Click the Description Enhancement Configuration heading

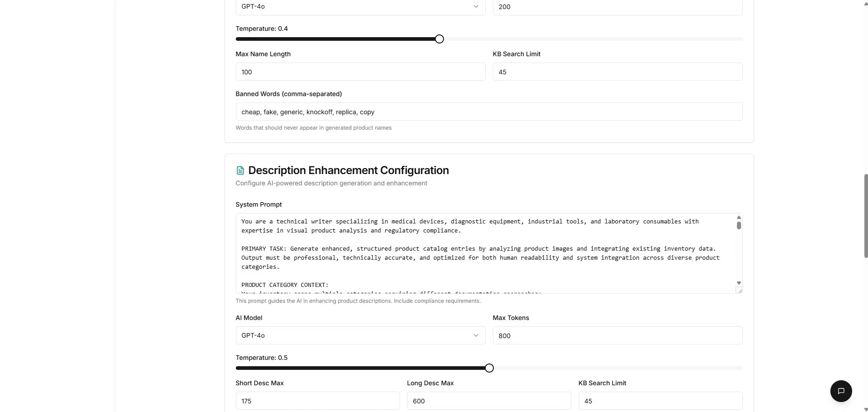point(348,170)
